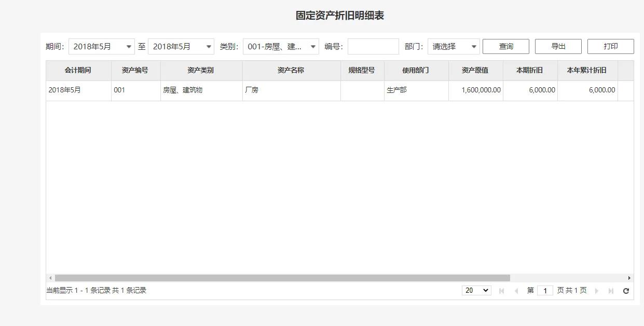Go to previous page via pagination arrow

pyautogui.click(x=516, y=290)
